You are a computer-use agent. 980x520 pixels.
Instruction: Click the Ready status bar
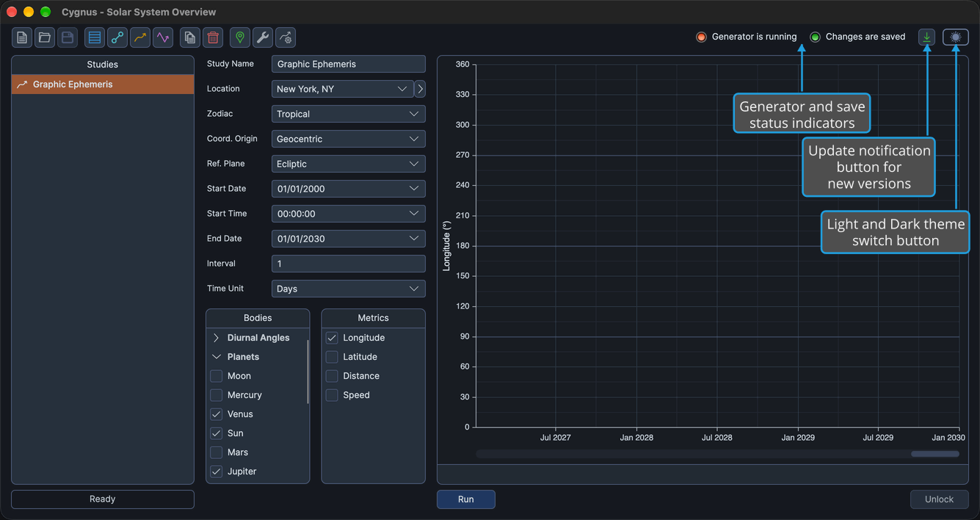[x=103, y=499]
